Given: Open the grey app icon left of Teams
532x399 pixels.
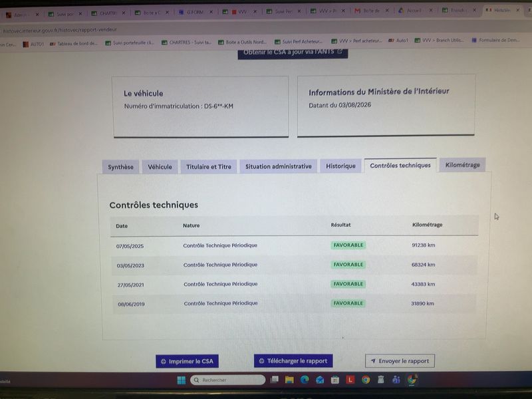Looking at the screenshot, I should tap(380, 380).
